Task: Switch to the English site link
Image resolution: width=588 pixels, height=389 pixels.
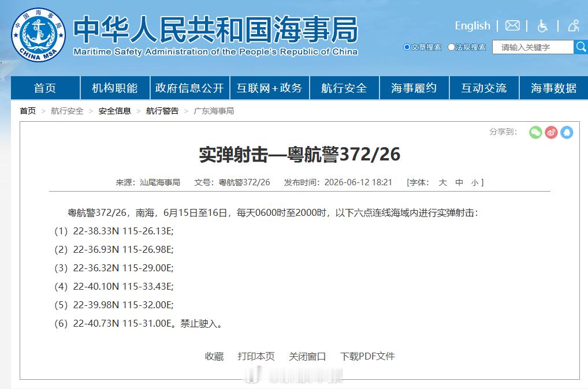Action: point(472,26)
